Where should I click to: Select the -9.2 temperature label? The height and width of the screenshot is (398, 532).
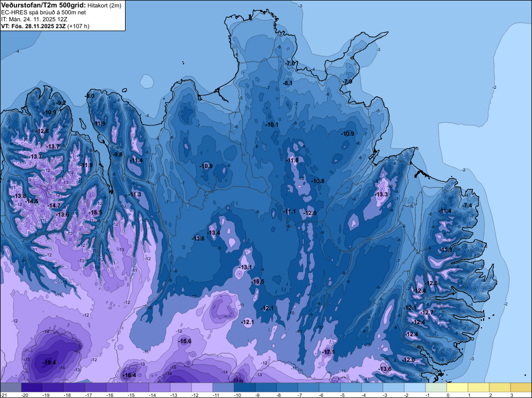(x=61, y=103)
